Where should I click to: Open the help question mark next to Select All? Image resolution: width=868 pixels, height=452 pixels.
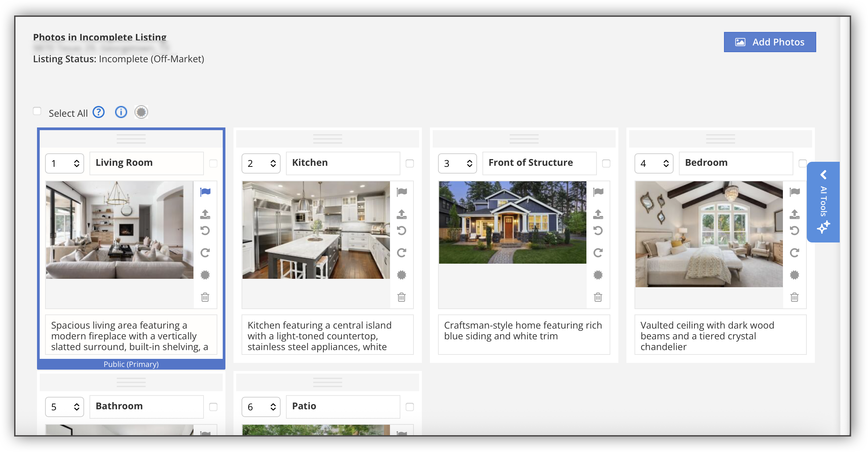tap(98, 112)
